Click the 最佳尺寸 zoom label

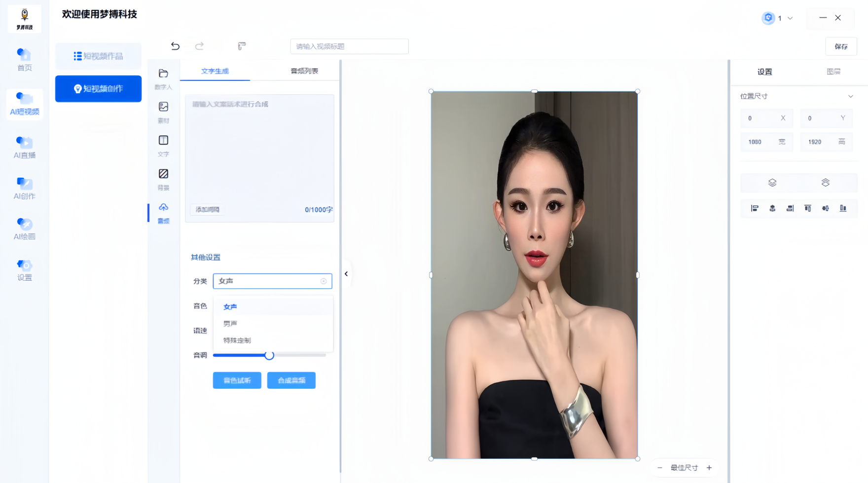click(x=684, y=468)
